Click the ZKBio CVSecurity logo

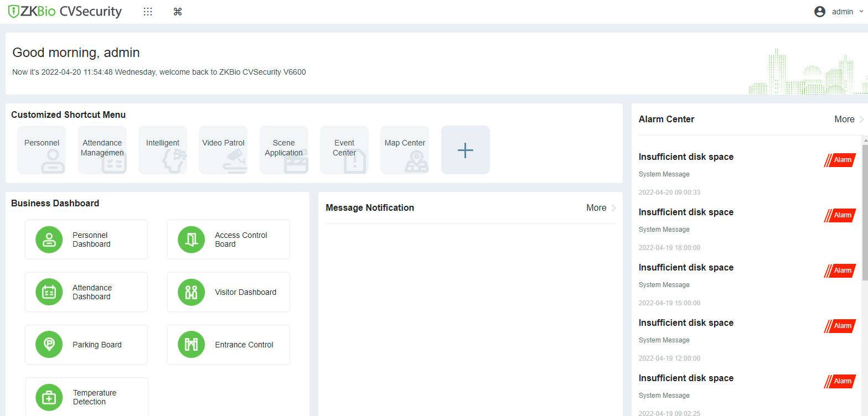65,12
